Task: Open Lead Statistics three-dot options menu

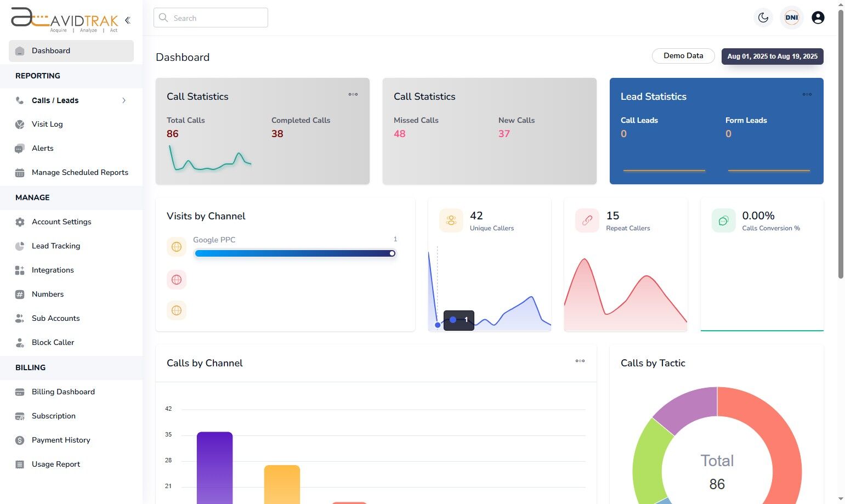Action: pyautogui.click(x=807, y=94)
